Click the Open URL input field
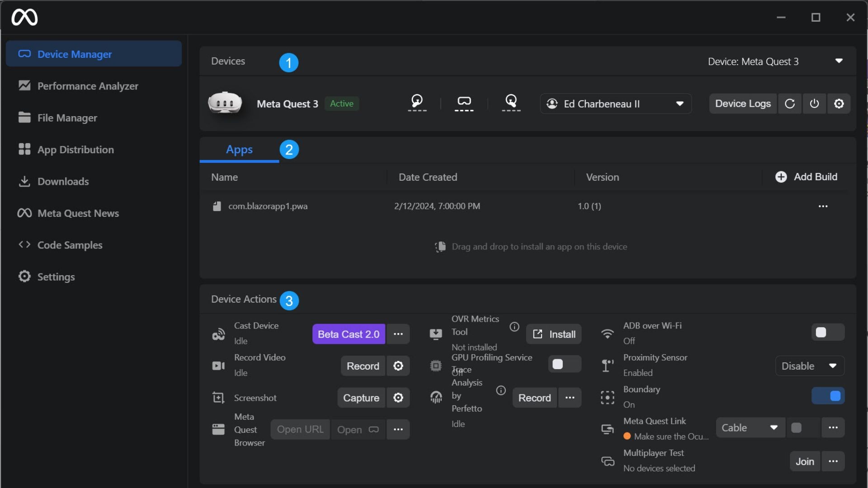This screenshot has height=488, width=868. click(300, 430)
